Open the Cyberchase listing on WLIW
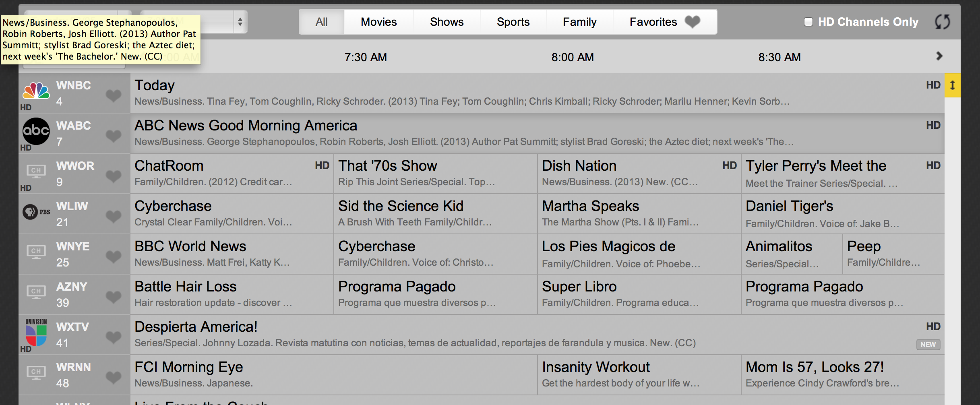The image size is (980, 405). pos(232,214)
